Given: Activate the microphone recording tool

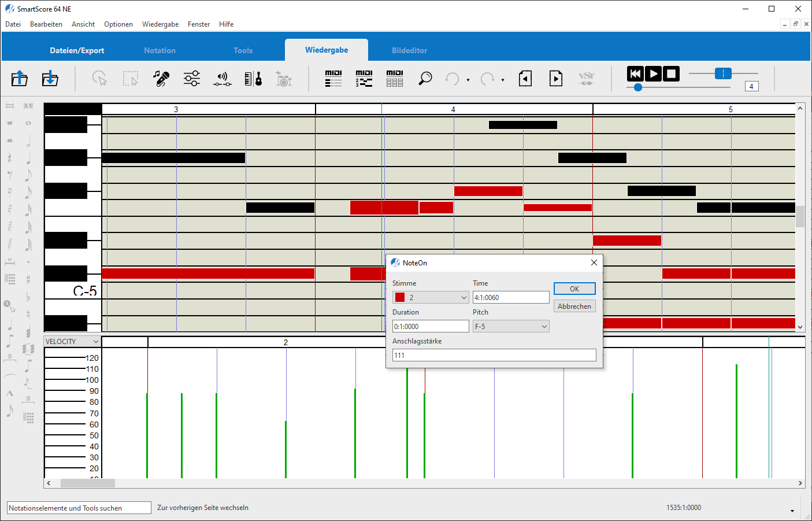Looking at the screenshot, I should tap(161, 78).
